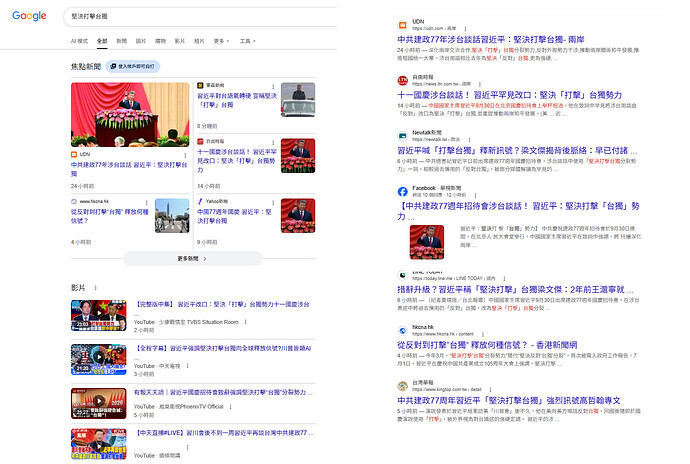
Task: Open options menu for the Yahoo新聞 card
Action: coord(273,202)
